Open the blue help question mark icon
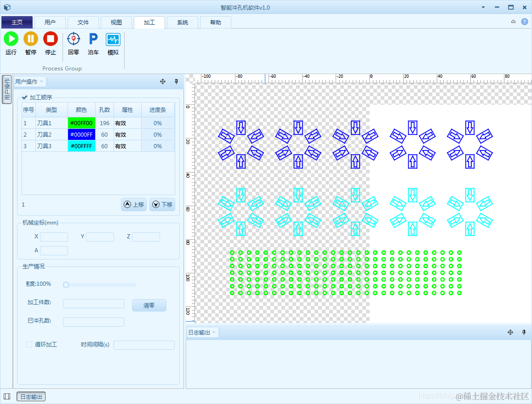 pos(525,22)
